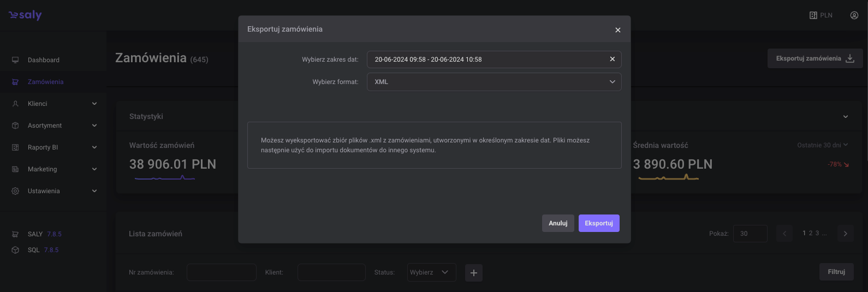Screen dimensions: 868x292
Task: Go to next page of orders
Action: click(x=845, y=234)
